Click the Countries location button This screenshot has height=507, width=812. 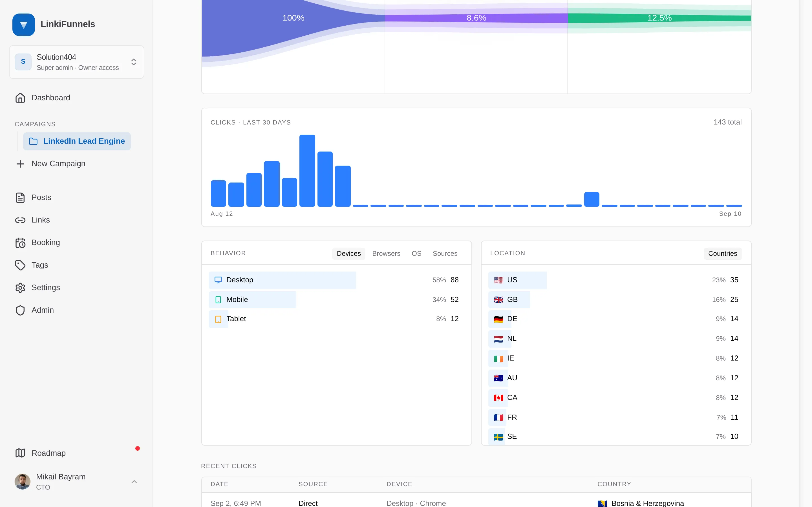[722, 253]
